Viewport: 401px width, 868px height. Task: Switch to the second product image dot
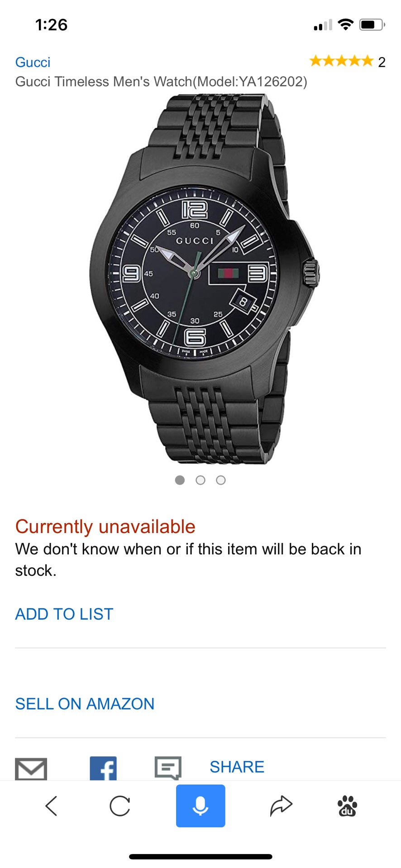tap(200, 480)
